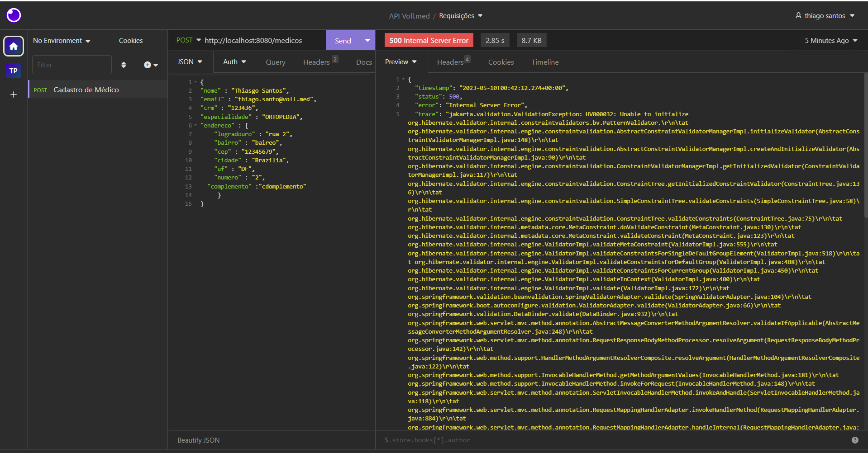
Task: Expand the No Environment dropdown
Action: point(62,41)
